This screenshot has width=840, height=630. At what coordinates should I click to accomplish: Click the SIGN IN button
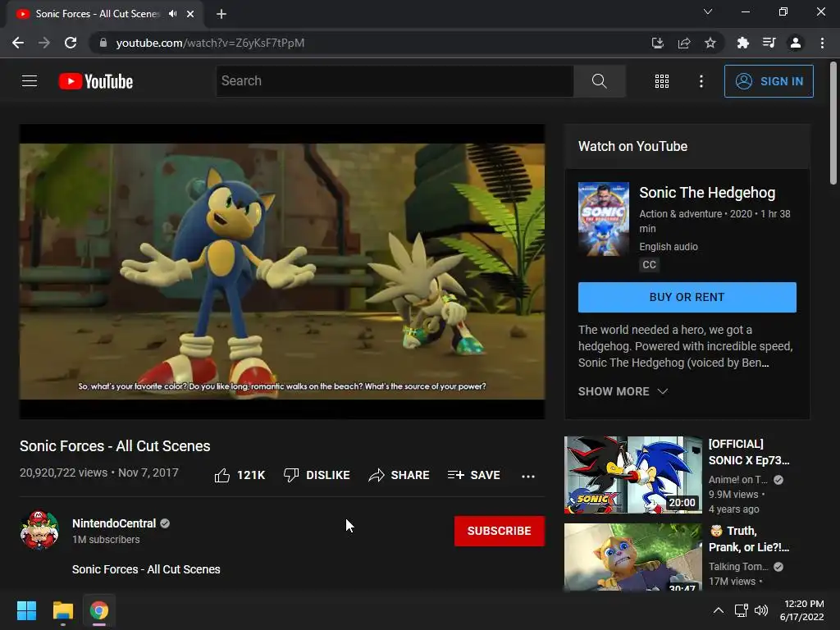[x=769, y=81]
